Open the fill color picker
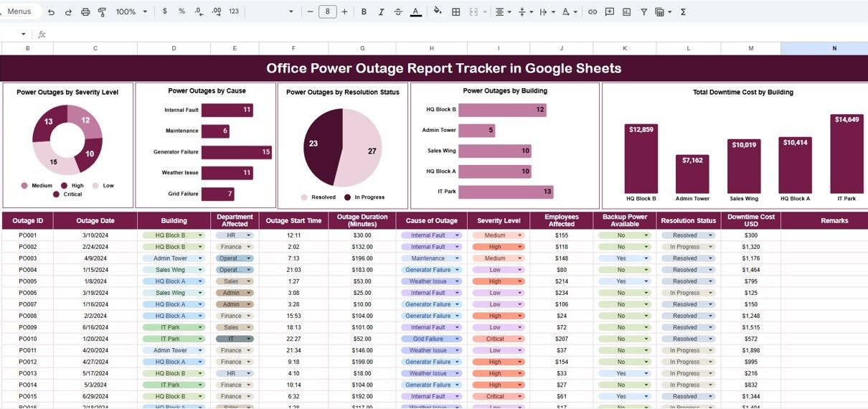 tap(438, 11)
